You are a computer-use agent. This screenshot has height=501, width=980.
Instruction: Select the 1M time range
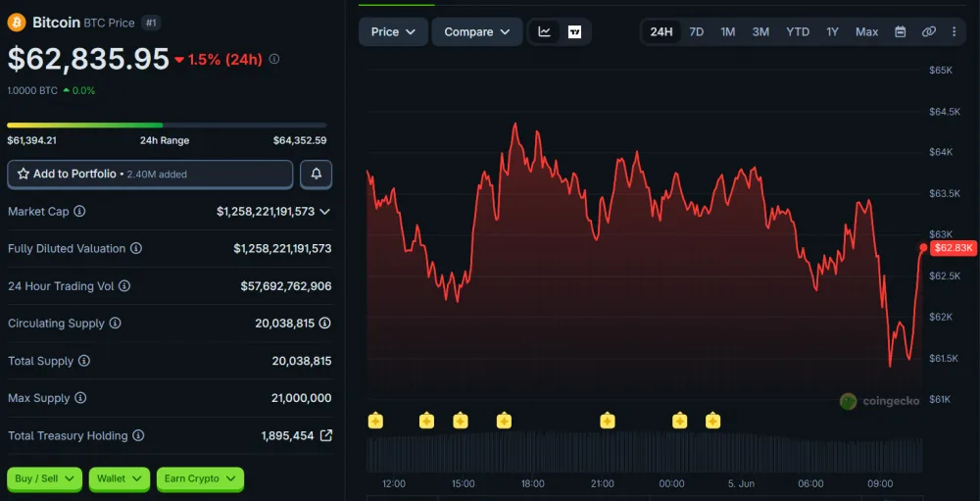pyautogui.click(x=727, y=32)
